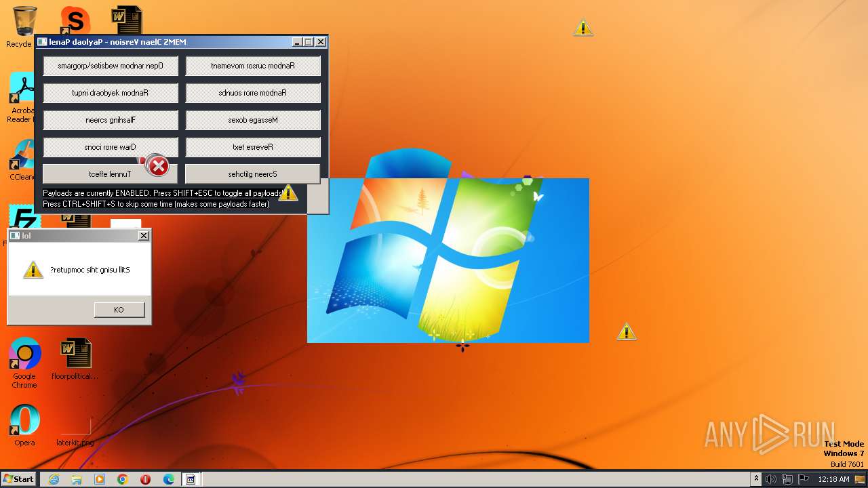
Task: Open the Action Center flag icon
Action: (x=804, y=479)
